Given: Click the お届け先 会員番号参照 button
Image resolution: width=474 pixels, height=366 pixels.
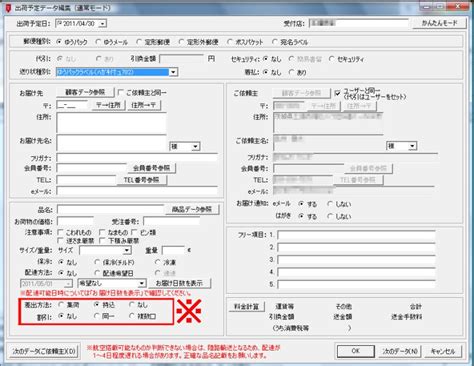Looking at the screenshot, I should (151, 168).
